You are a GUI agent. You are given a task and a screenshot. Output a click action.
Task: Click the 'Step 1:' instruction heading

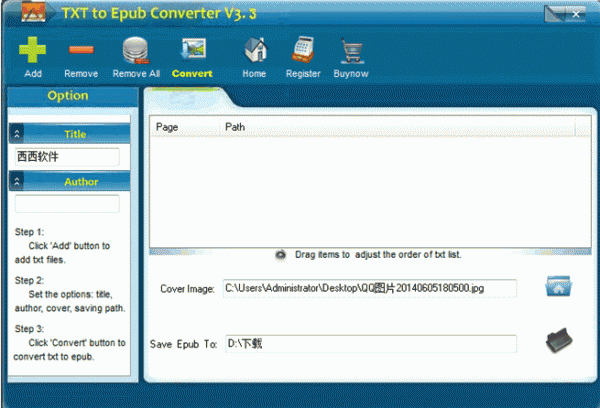pyautogui.click(x=29, y=232)
